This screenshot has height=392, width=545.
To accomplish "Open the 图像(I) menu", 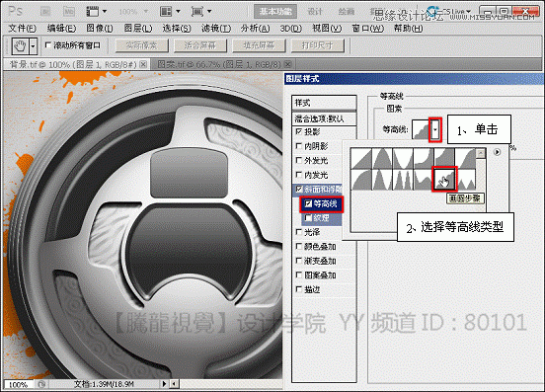I will click(x=100, y=29).
